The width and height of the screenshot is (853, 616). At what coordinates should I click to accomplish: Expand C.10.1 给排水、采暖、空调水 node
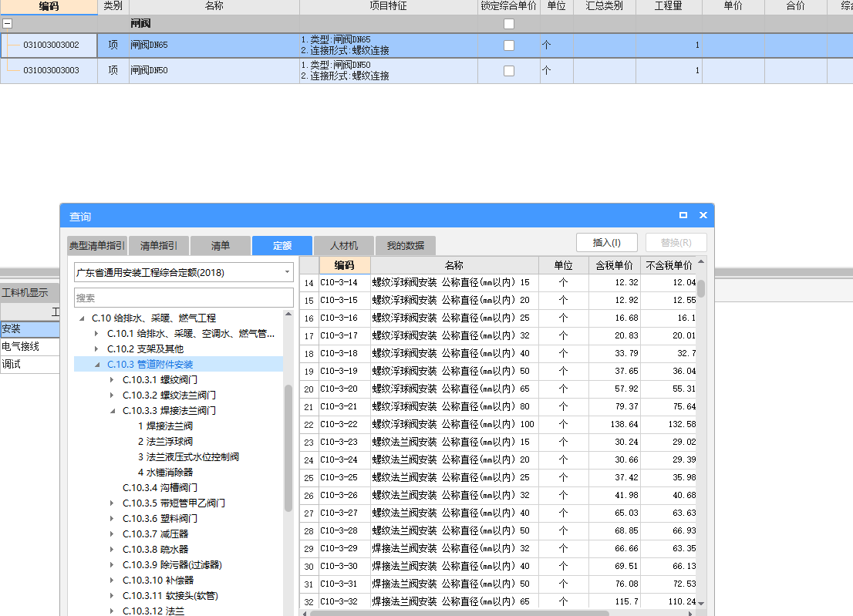[96, 333]
